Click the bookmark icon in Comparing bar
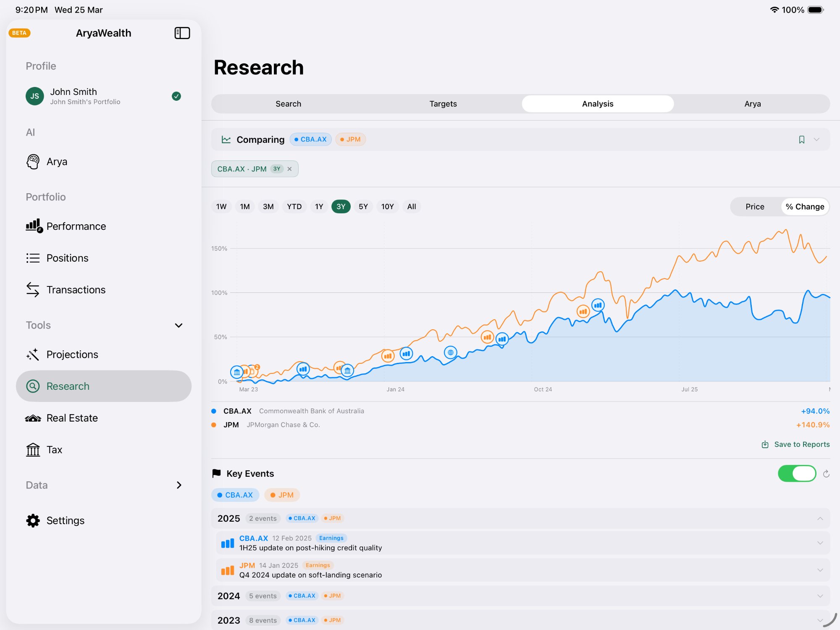This screenshot has height=630, width=840. (801, 139)
